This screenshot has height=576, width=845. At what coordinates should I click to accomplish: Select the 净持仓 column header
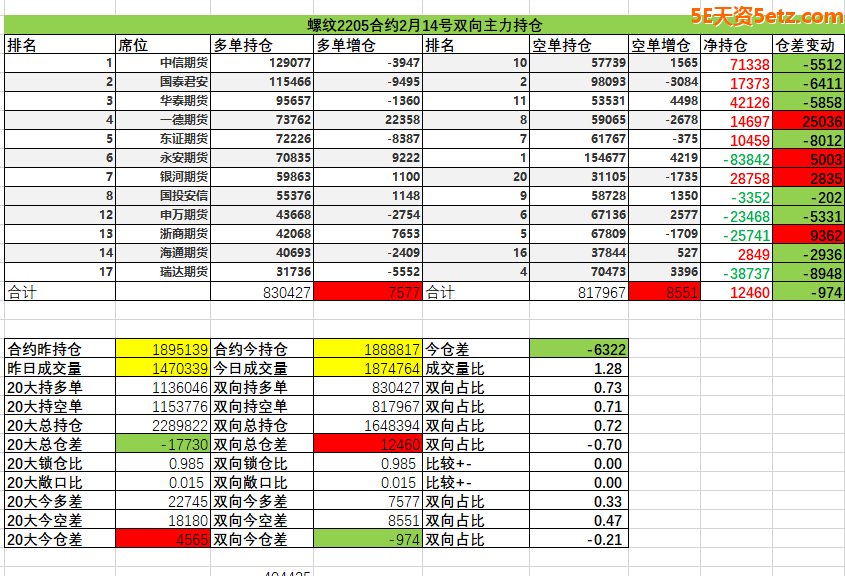[x=735, y=45]
